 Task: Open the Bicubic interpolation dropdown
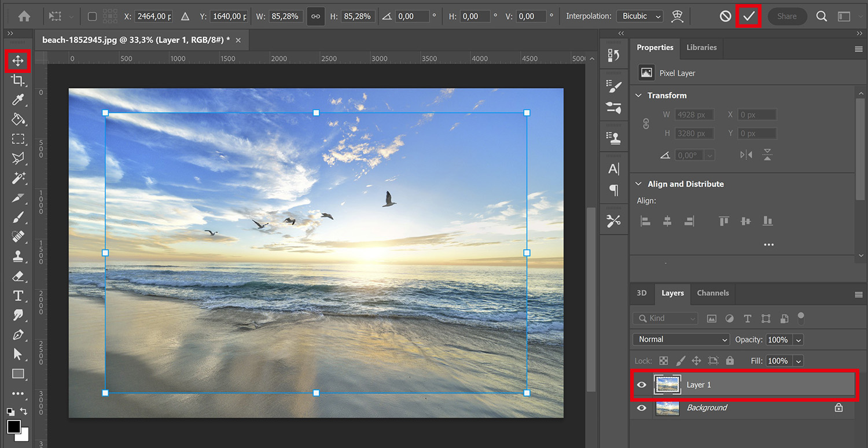point(639,16)
